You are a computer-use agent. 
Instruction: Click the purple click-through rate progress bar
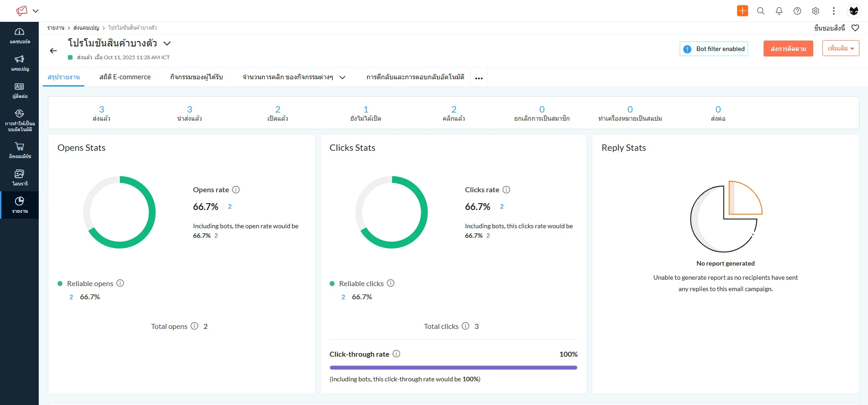click(453, 367)
